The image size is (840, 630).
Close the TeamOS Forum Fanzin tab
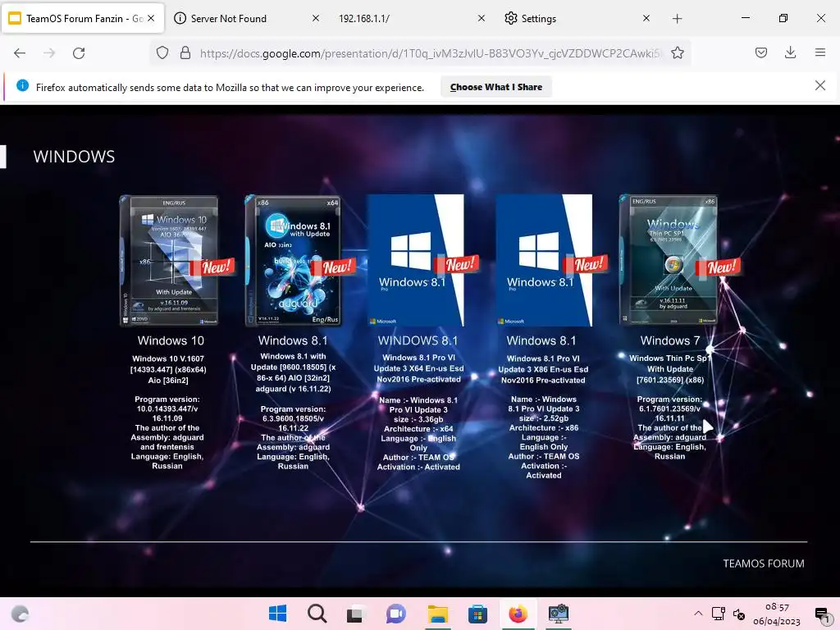pos(151,18)
